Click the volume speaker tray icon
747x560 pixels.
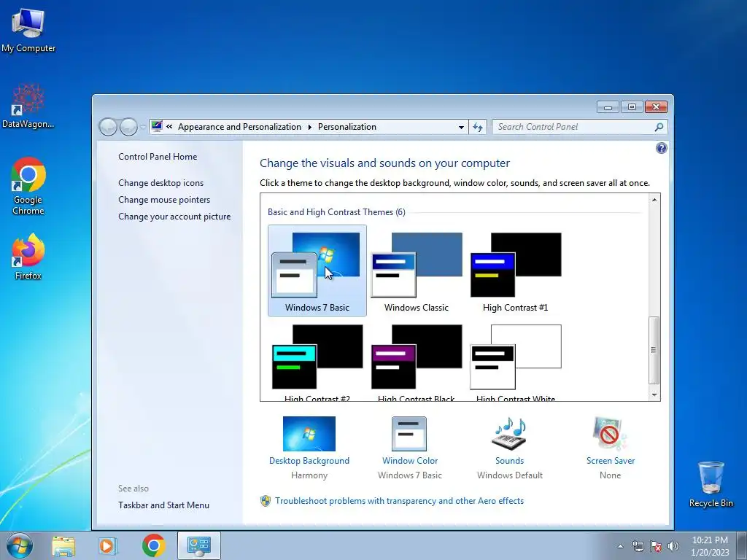(x=673, y=546)
